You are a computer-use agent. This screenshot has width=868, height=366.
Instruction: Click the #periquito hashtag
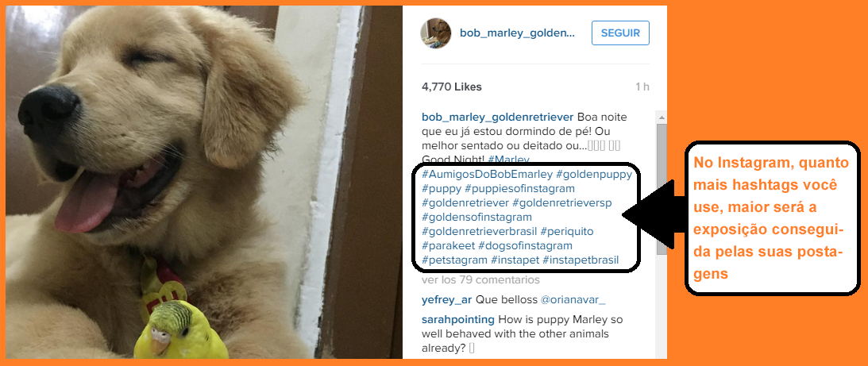(567, 231)
